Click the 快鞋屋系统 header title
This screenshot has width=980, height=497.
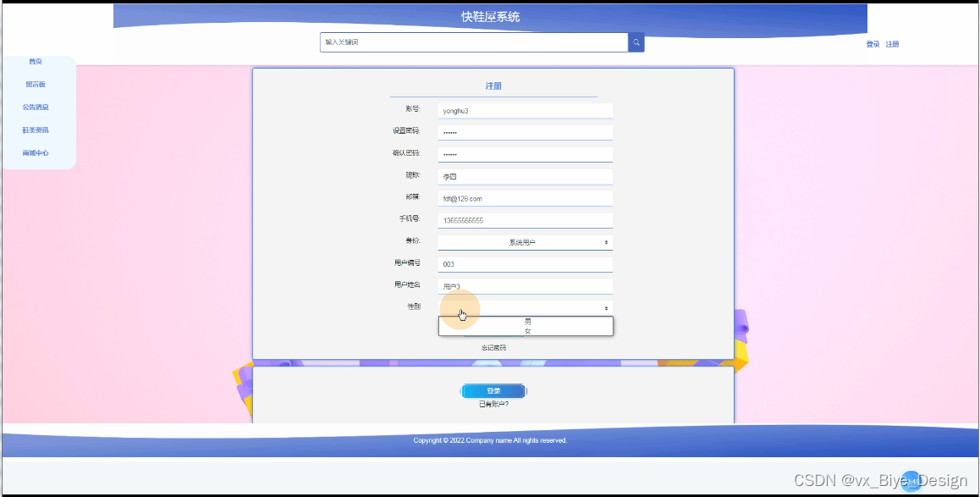click(x=491, y=17)
